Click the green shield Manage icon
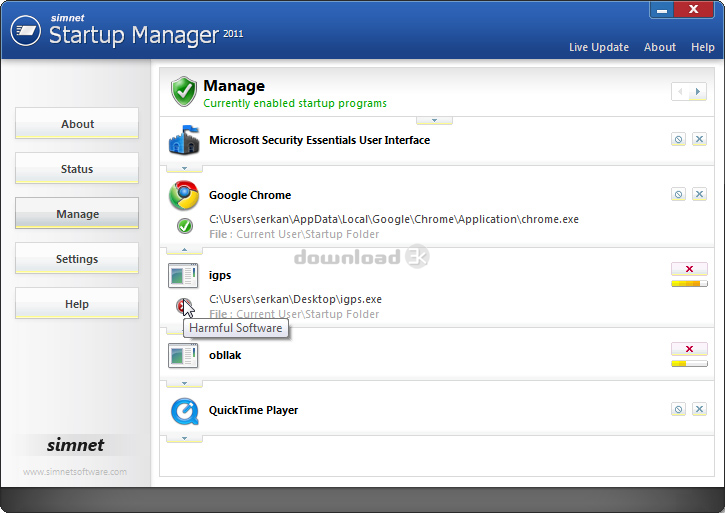Viewport: 725px width, 513px height. point(184,92)
